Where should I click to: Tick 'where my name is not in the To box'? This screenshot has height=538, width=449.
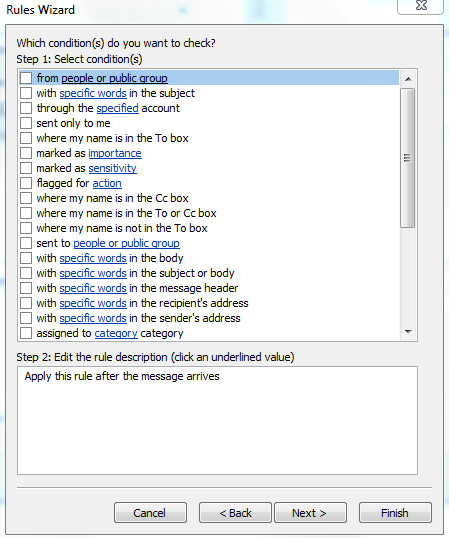[26, 228]
